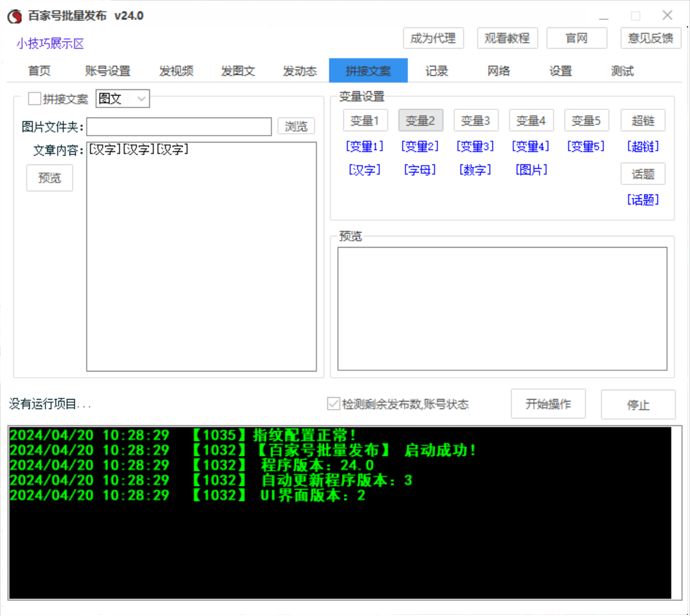Viewport: 690px width, 616px height.
Task: Click log line 自动更新程序版本: 3
Action: click(211, 480)
